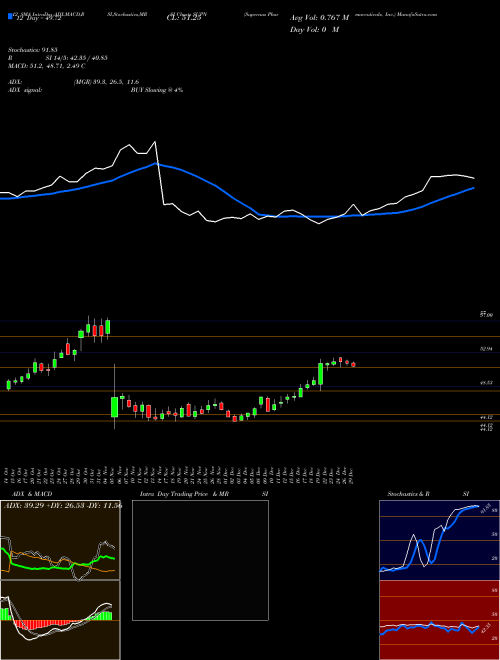Screen dimensions: 500x660
Task: Click the 'SI 14/3: 42.35 / 49.83' value
Action: [77, 58]
